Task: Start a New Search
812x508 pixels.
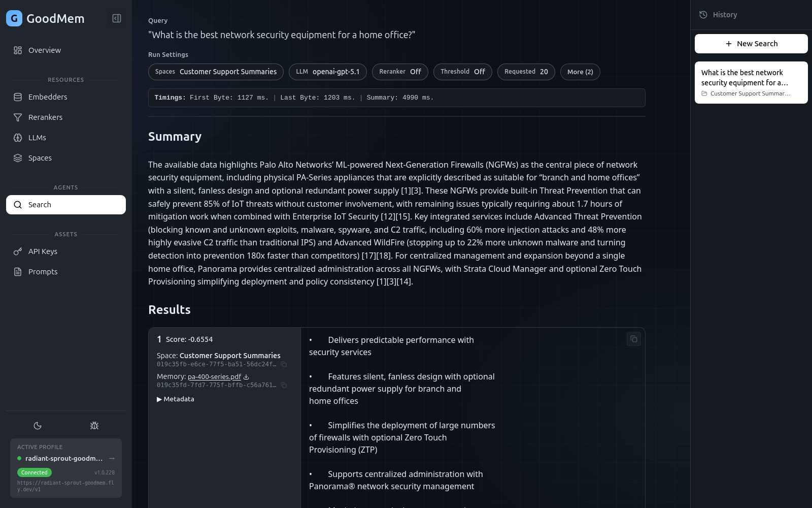Action: (751, 43)
